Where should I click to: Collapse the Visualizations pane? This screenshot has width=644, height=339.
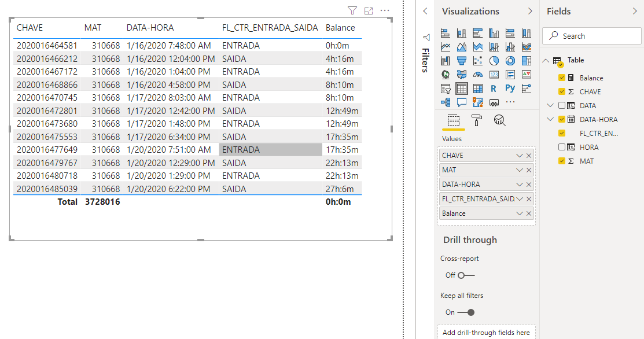point(530,12)
